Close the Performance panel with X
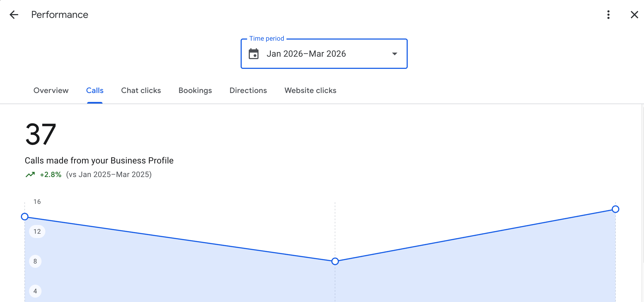Screen dimensions: 644x302 click(x=634, y=15)
